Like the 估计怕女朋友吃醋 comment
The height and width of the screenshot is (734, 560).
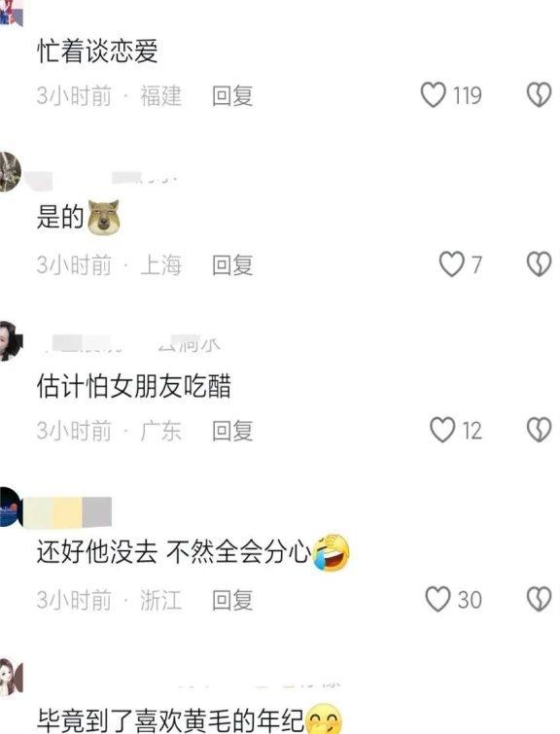point(442,430)
